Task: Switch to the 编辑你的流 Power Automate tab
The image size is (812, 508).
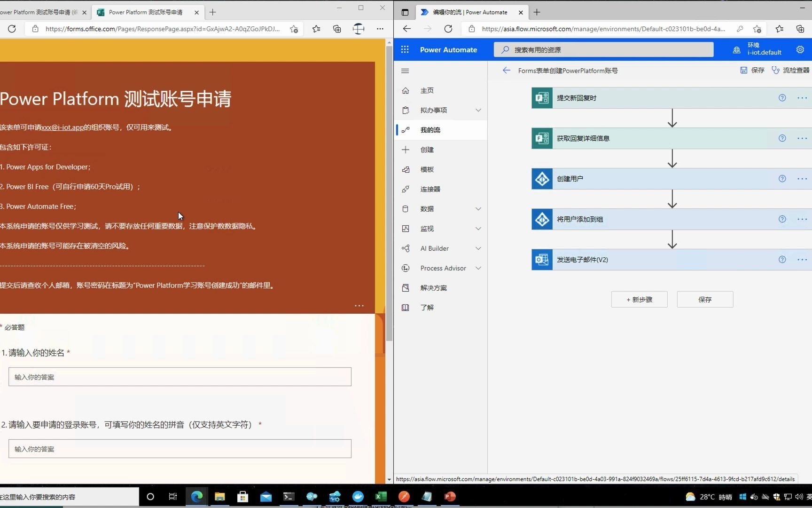Action: click(471, 12)
